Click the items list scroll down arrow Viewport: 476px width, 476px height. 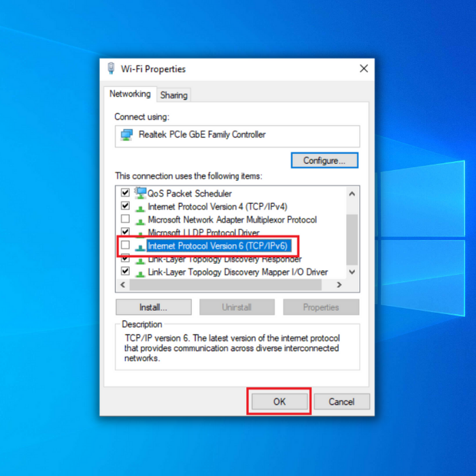click(352, 272)
